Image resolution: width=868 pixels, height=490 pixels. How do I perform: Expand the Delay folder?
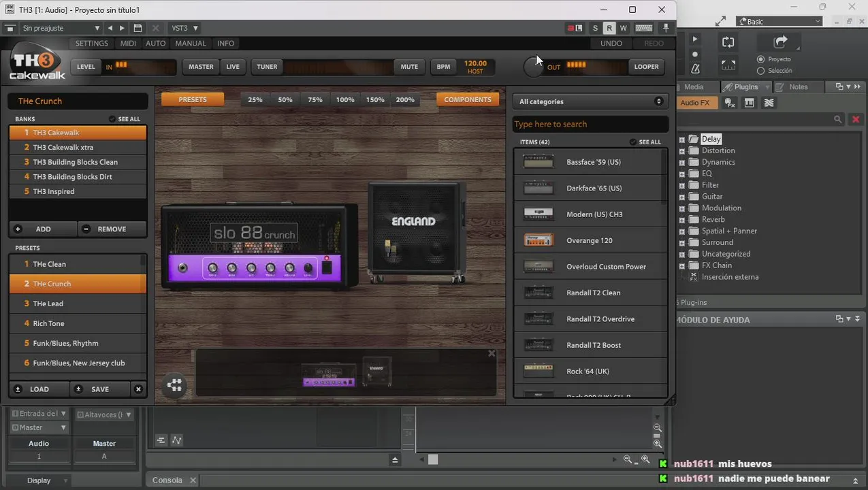[682, 139]
